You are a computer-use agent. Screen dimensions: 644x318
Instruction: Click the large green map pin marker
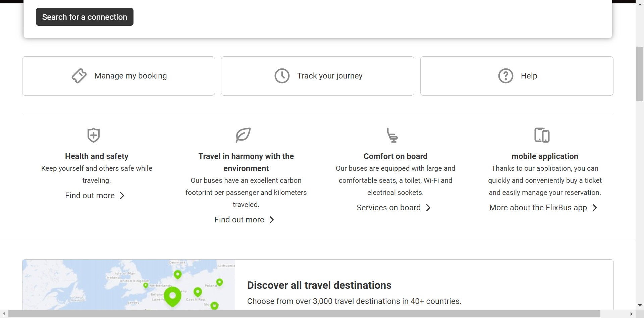[172, 296]
